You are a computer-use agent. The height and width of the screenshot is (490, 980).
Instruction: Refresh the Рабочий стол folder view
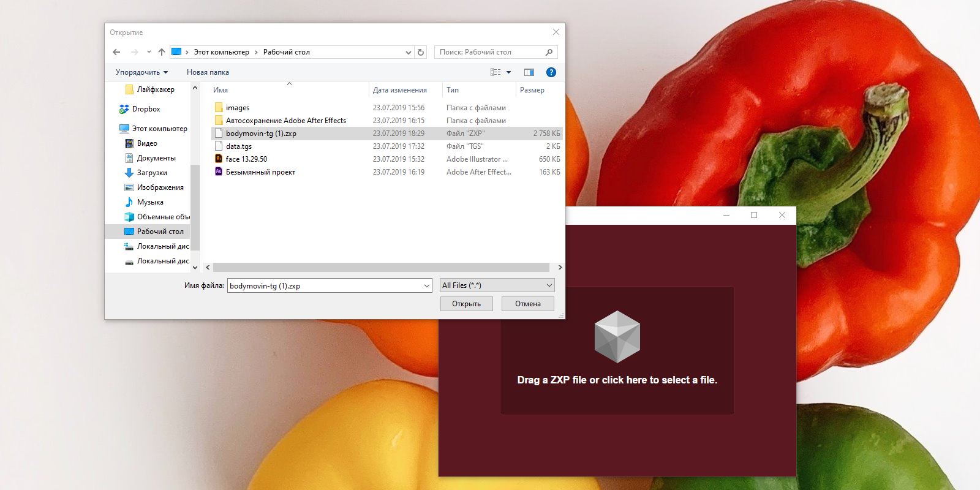(421, 52)
